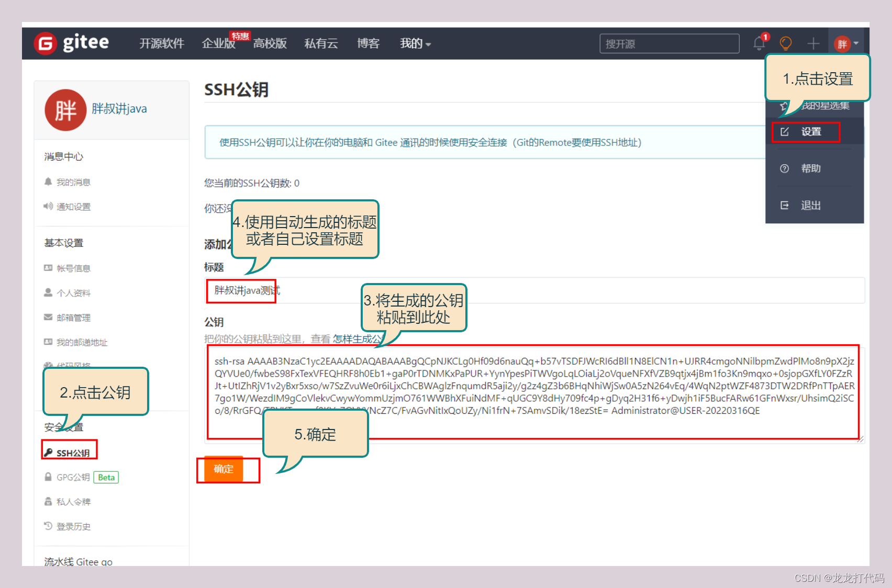Click the 流水线 Gitee go heading
Viewport: 892px width, 588px height.
click(78, 561)
